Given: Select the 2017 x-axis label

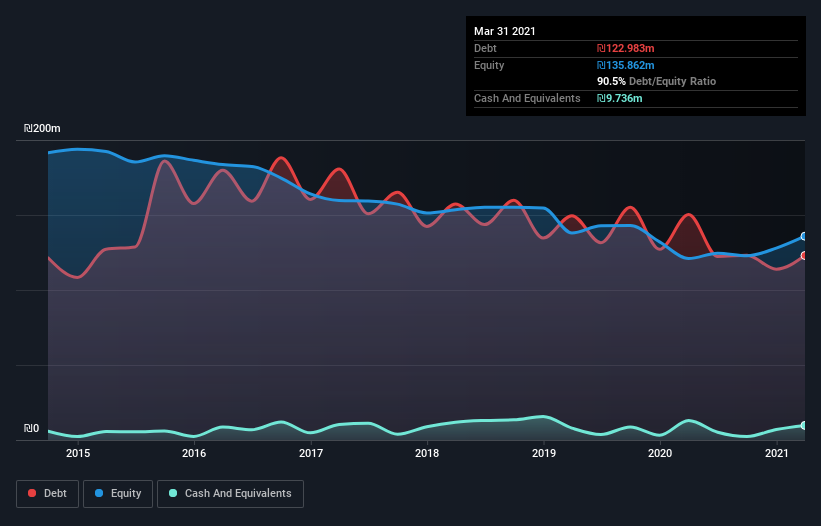Looking at the screenshot, I should coord(311,453).
